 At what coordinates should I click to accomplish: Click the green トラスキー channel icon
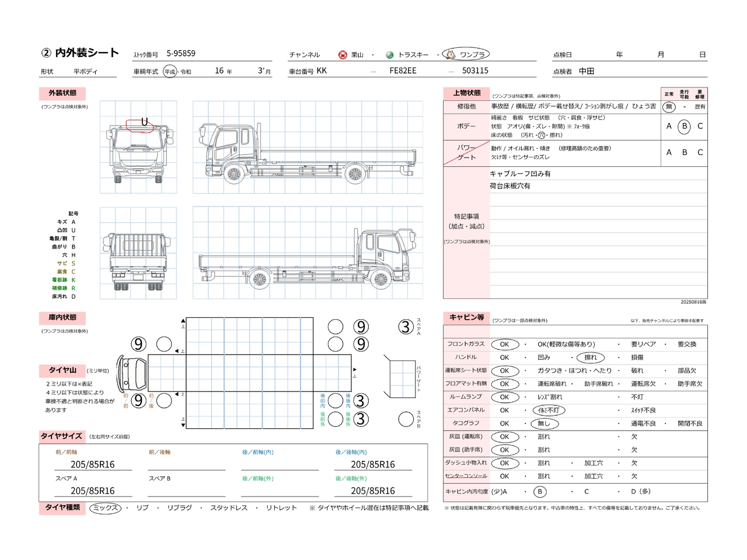click(x=389, y=55)
